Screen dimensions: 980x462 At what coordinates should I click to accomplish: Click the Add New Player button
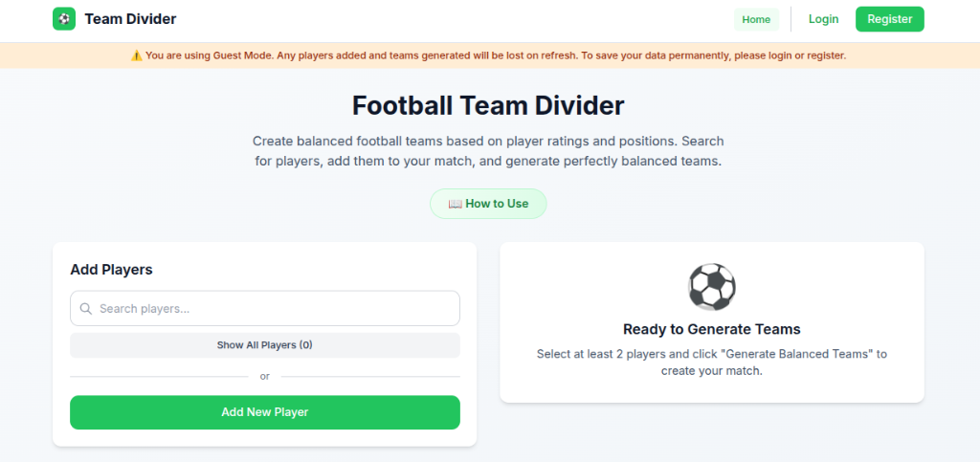(264, 412)
